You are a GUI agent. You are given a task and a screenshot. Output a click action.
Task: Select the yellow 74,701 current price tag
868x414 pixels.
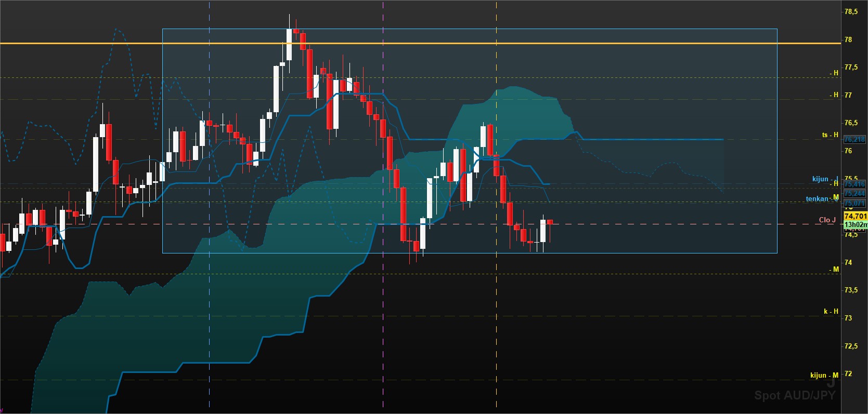click(x=856, y=216)
